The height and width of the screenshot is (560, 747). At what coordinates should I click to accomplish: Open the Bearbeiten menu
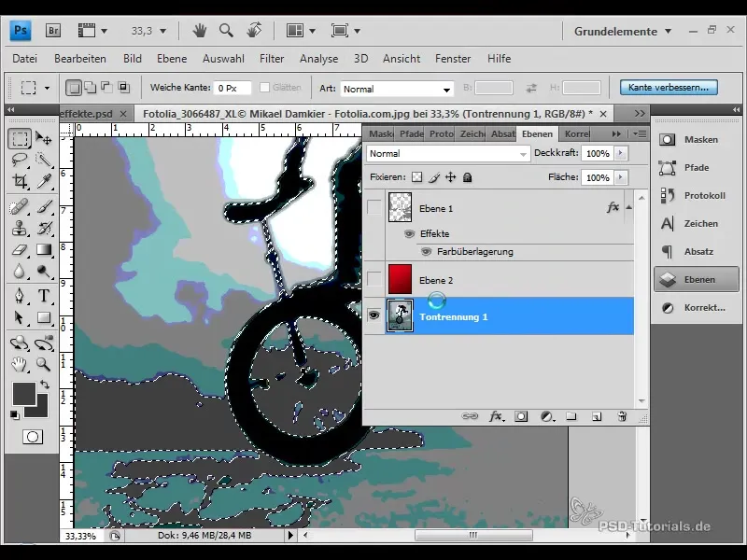coord(80,59)
